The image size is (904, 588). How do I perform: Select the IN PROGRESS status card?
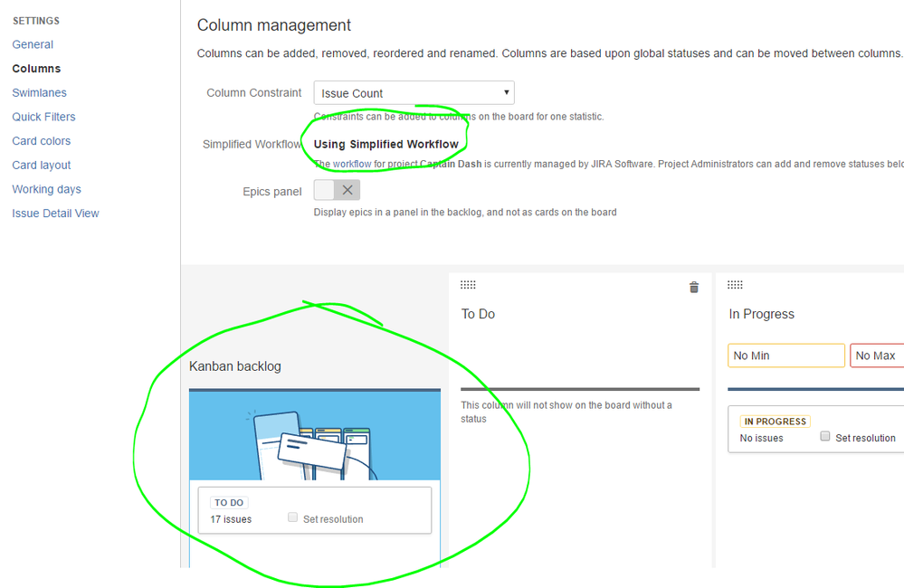click(x=816, y=430)
